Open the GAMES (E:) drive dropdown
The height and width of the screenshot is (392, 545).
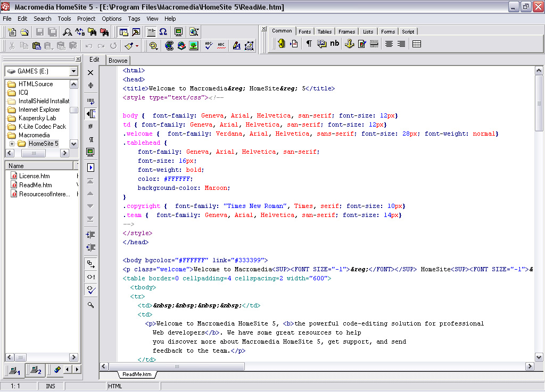coord(73,71)
